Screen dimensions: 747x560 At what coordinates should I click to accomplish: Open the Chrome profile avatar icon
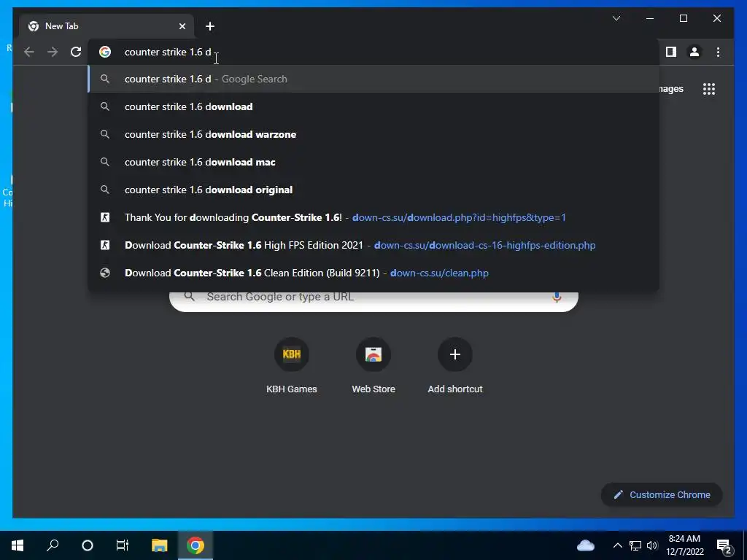coord(694,52)
